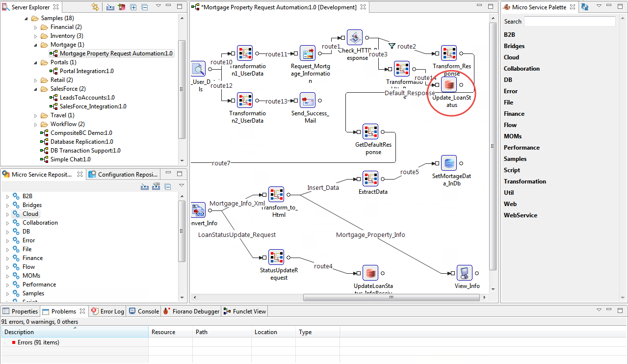
Task: Open the Problems panel view menu dropdown
Action: click(599, 311)
